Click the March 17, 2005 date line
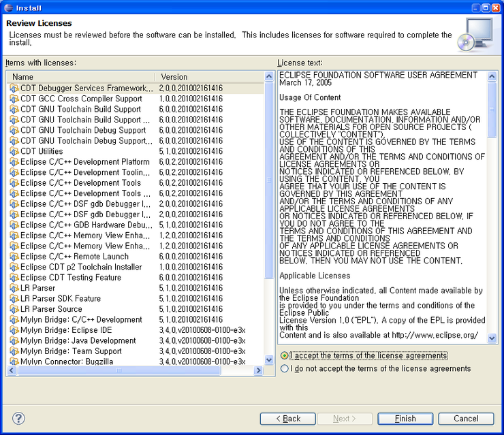 (x=305, y=82)
